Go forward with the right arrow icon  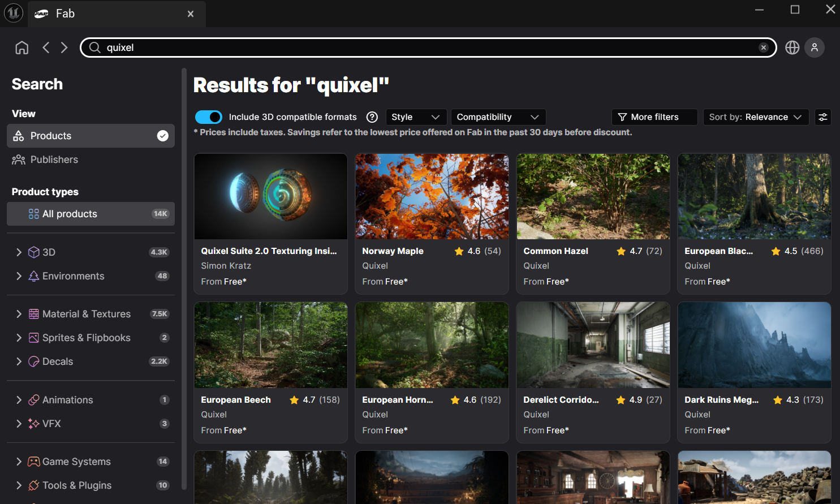pyautogui.click(x=64, y=48)
